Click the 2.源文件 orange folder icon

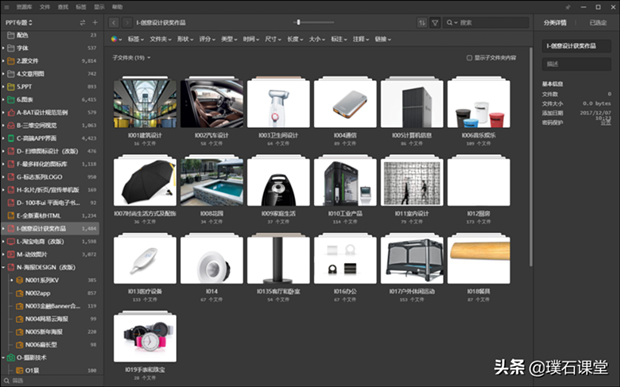(11, 61)
